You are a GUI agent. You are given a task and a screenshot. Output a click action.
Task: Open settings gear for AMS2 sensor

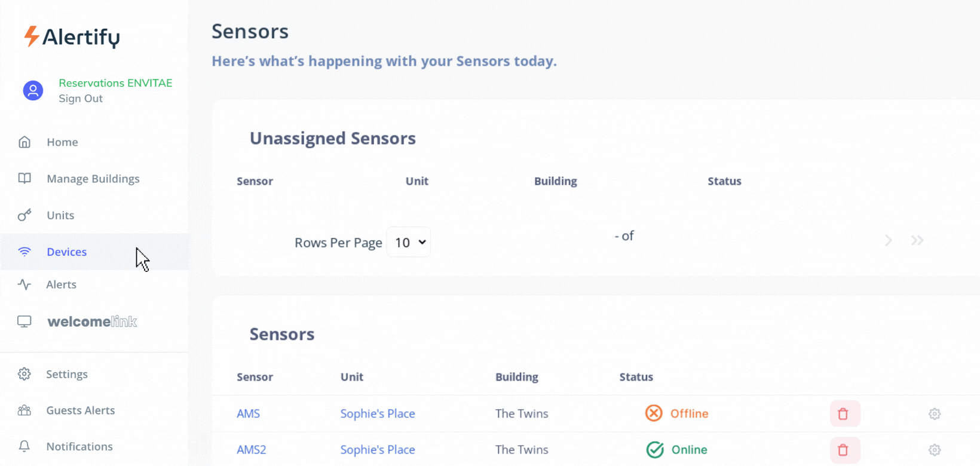(x=935, y=450)
